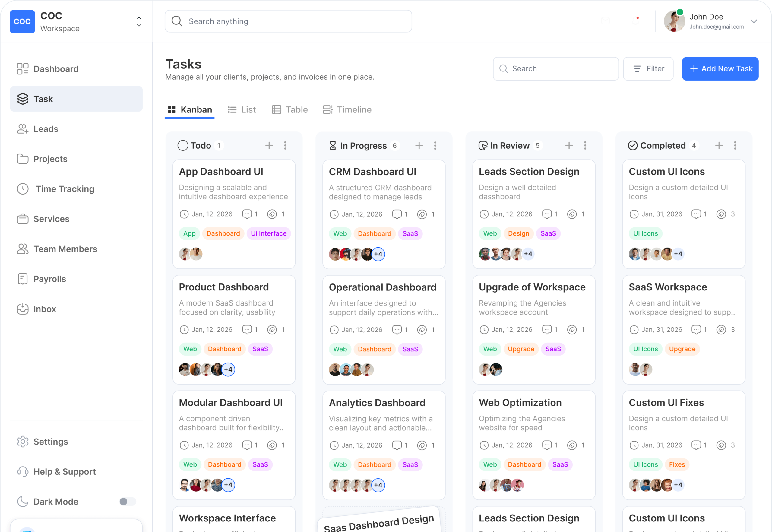Expand the COC Workspace switcher
This screenshot has height=532, width=772.
point(139,22)
